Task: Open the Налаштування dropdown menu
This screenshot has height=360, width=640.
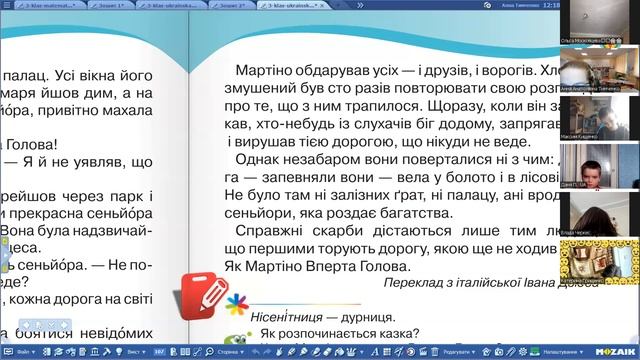Action: click(x=563, y=352)
